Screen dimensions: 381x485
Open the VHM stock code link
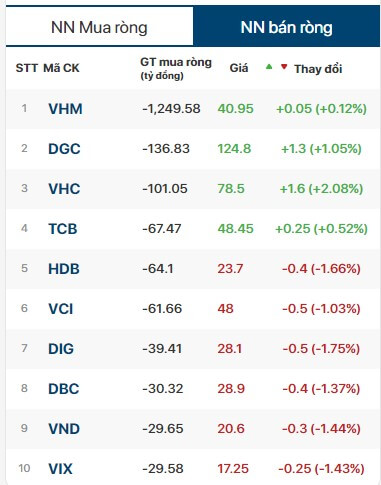65,109
